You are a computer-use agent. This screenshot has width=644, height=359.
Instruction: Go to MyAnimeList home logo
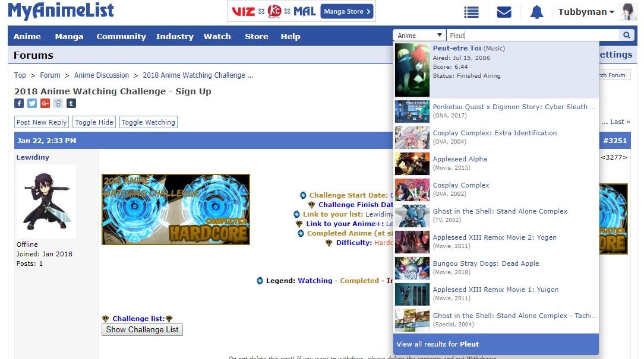tap(61, 11)
